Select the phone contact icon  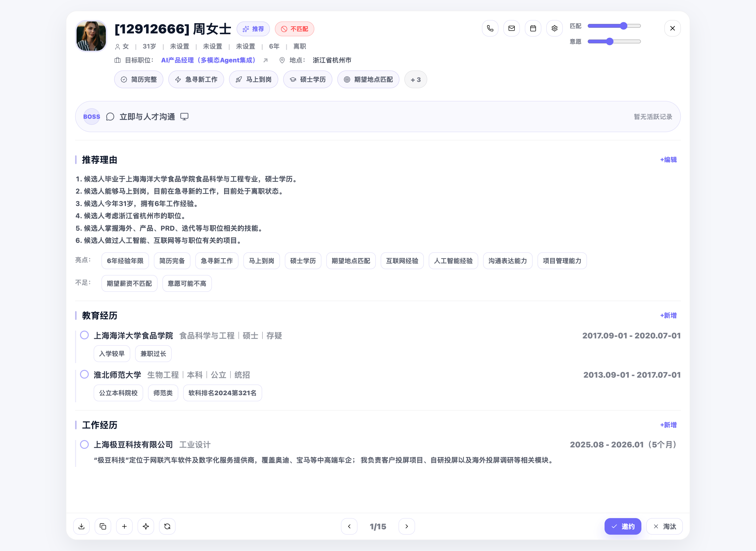490,28
